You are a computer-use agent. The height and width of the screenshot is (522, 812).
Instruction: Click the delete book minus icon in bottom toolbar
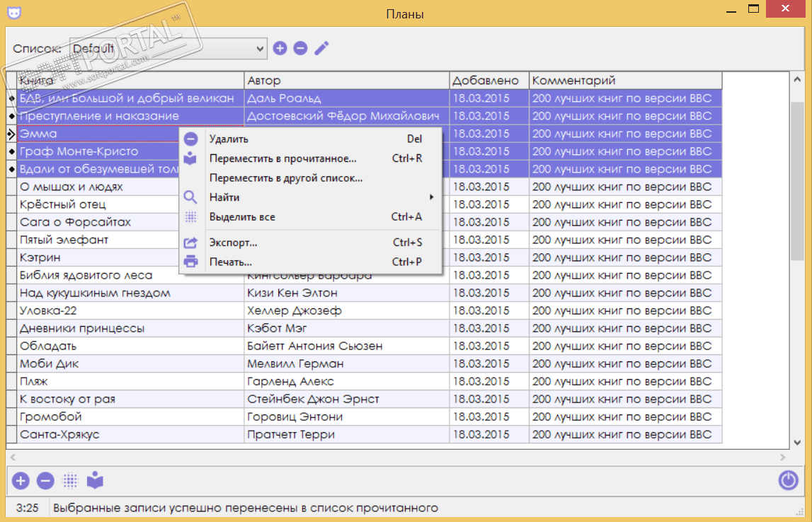point(45,480)
